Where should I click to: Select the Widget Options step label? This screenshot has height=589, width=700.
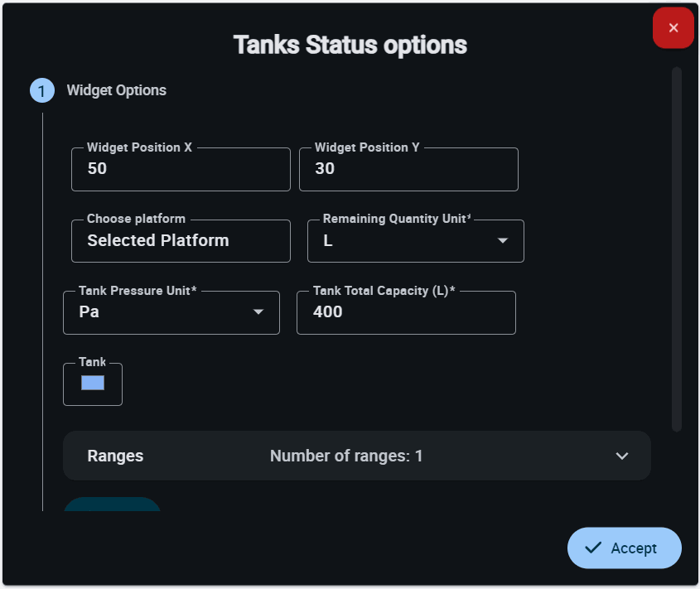(116, 90)
